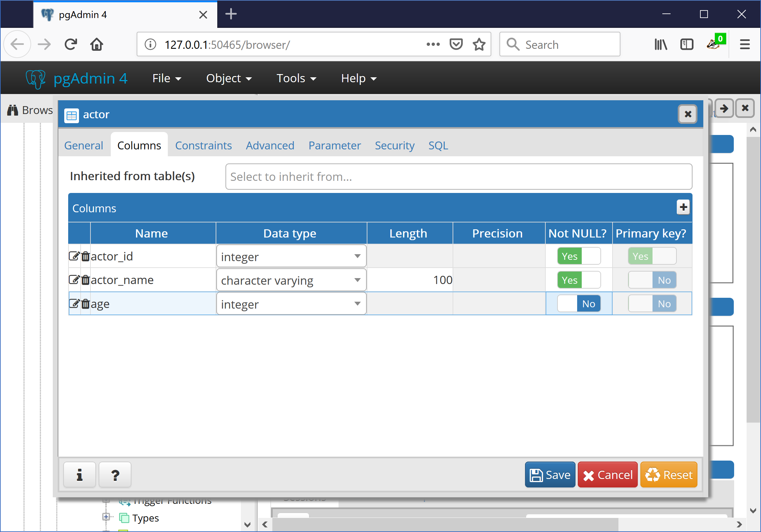Image resolution: width=761 pixels, height=532 pixels.
Task: Open the Object menu
Action: pyautogui.click(x=229, y=78)
